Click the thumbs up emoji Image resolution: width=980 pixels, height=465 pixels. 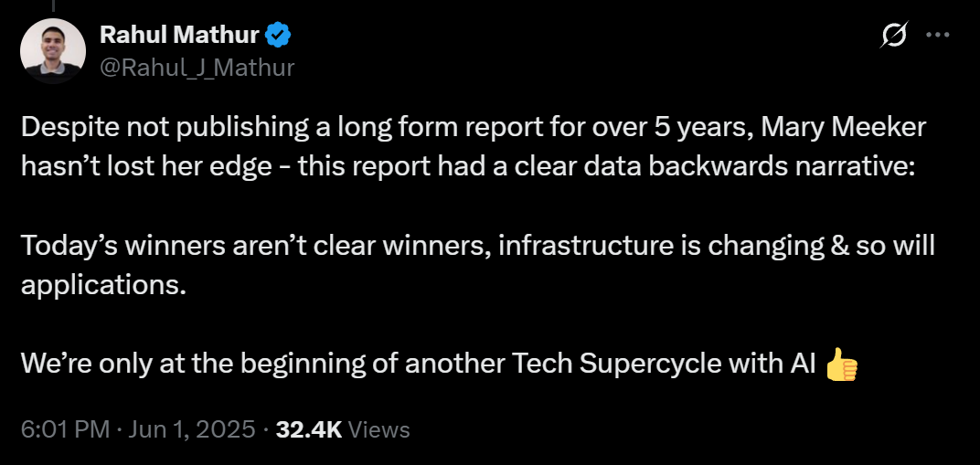pyautogui.click(x=841, y=365)
